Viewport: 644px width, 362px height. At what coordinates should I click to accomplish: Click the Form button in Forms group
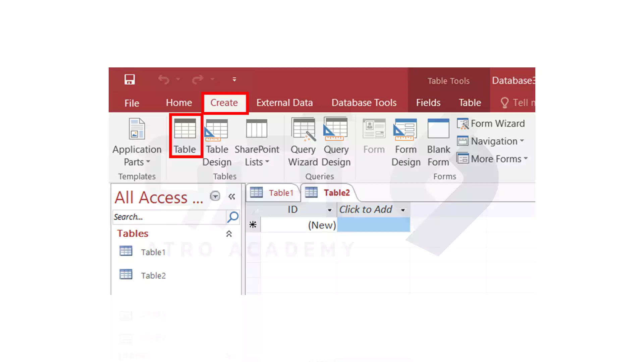point(374,136)
